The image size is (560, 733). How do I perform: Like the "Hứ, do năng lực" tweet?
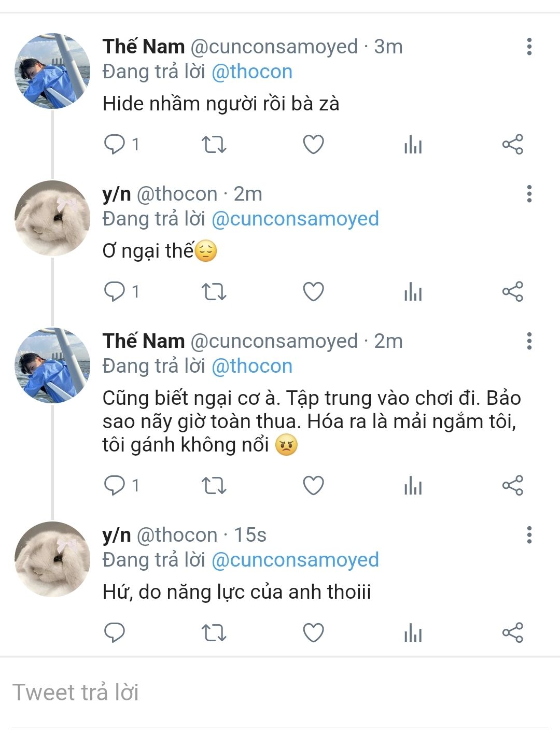(x=313, y=632)
